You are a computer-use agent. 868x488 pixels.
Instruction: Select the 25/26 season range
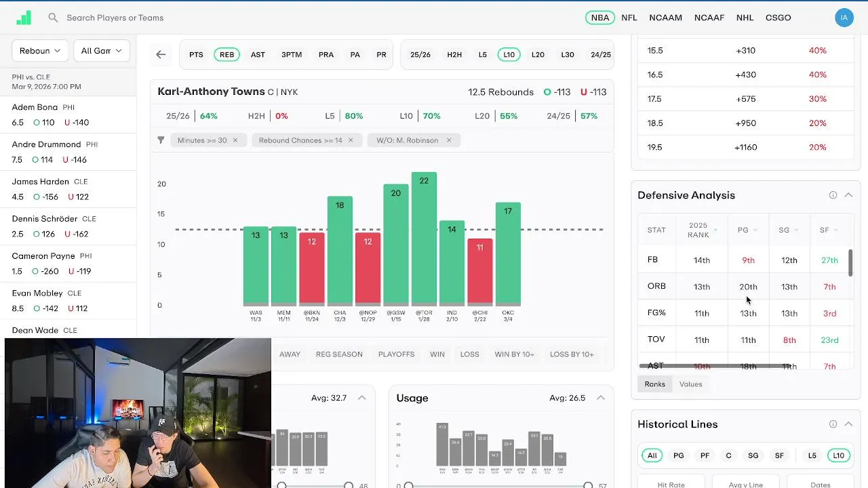420,55
